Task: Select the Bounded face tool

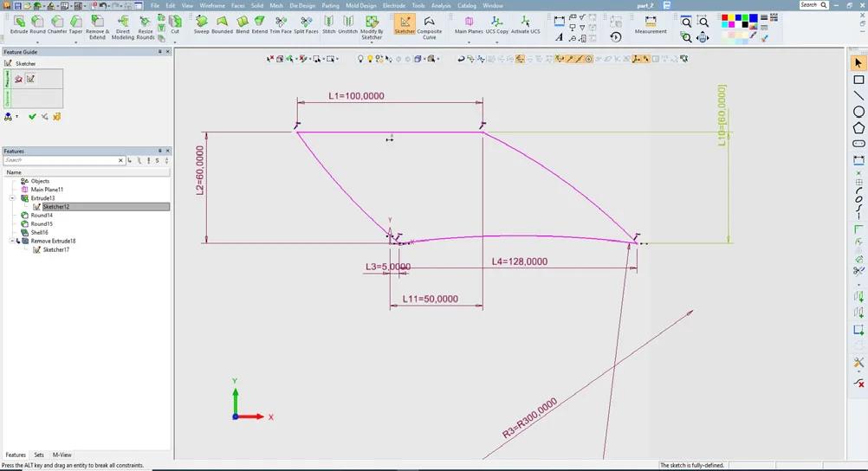Action: point(222,25)
